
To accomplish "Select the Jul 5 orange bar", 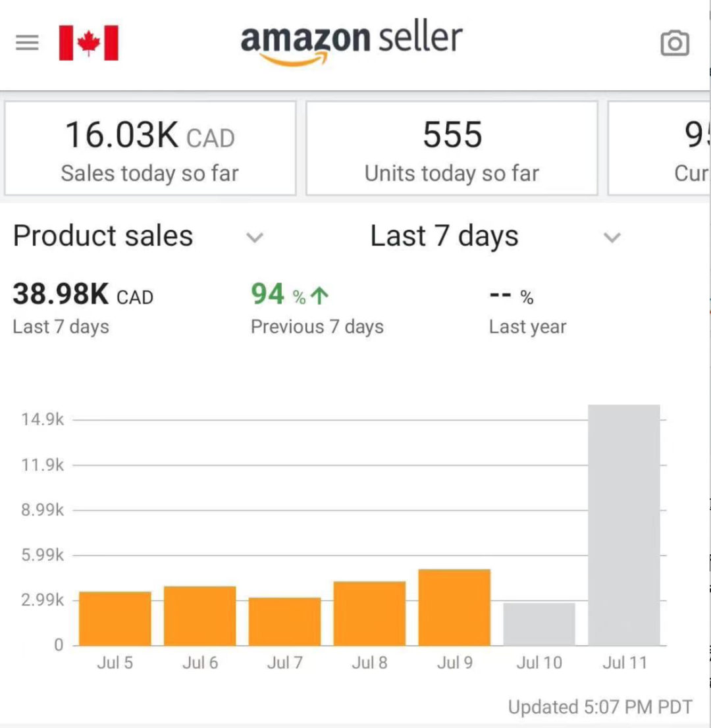I will tap(115, 619).
